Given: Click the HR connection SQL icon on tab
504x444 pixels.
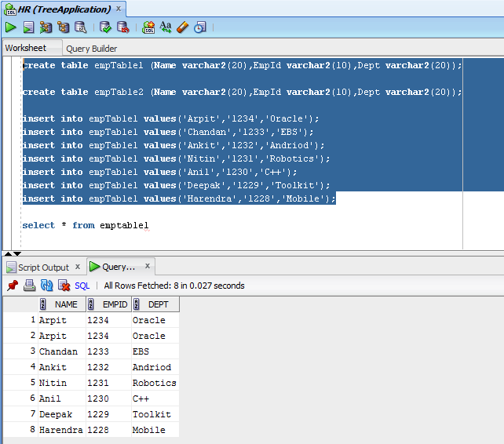Looking at the screenshot, I should click(10, 9).
